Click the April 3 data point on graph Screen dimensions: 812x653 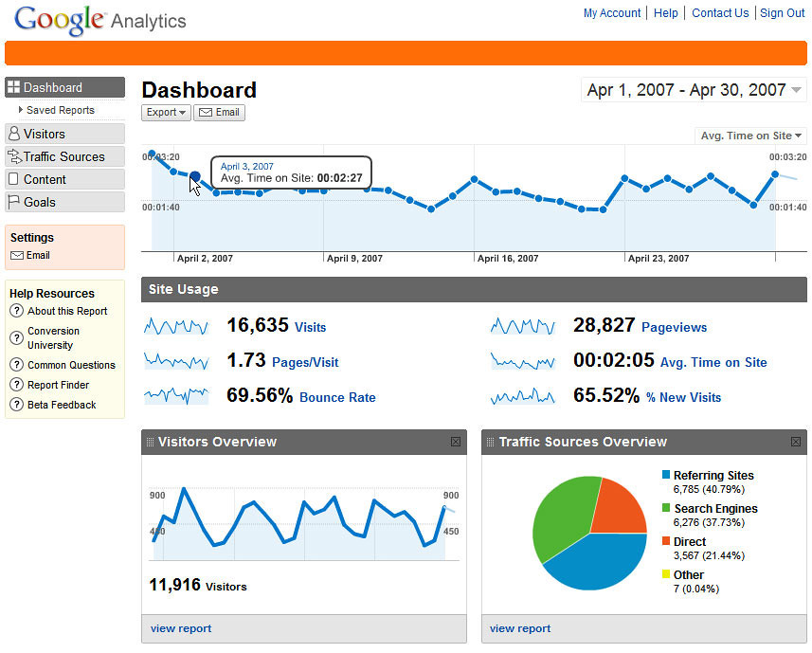tap(195, 176)
